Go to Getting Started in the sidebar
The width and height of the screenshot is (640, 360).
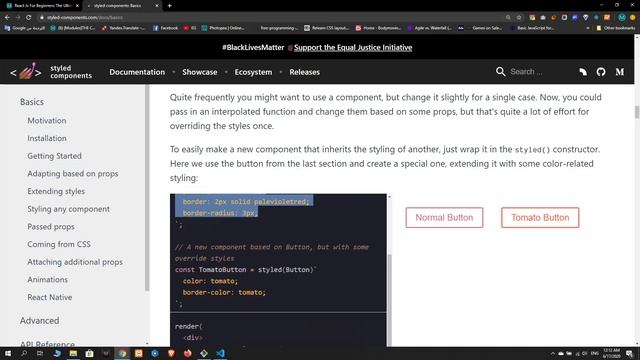(x=54, y=156)
